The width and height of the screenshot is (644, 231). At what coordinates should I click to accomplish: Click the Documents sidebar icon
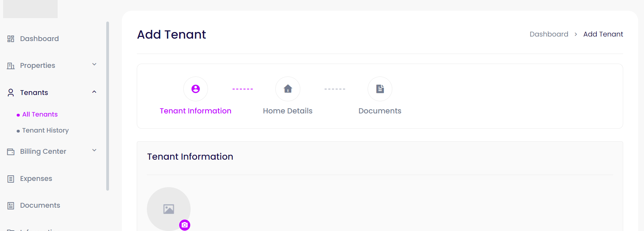pyautogui.click(x=11, y=206)
